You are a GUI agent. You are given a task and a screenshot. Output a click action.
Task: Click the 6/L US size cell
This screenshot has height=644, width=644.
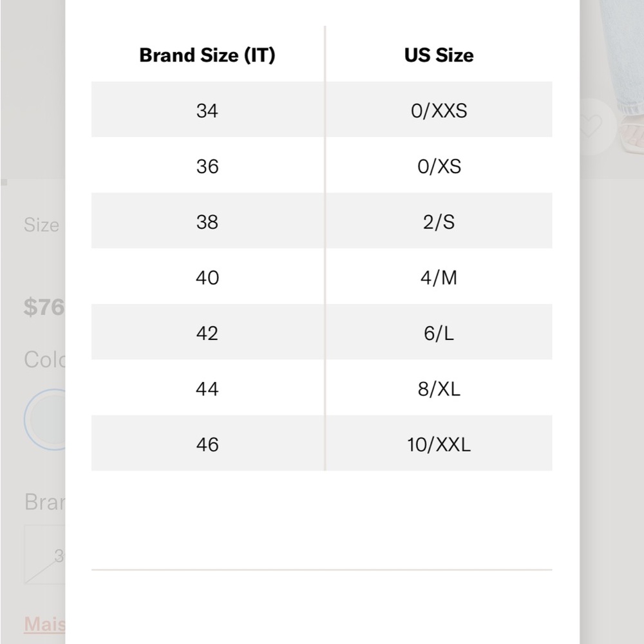(439, 333)
